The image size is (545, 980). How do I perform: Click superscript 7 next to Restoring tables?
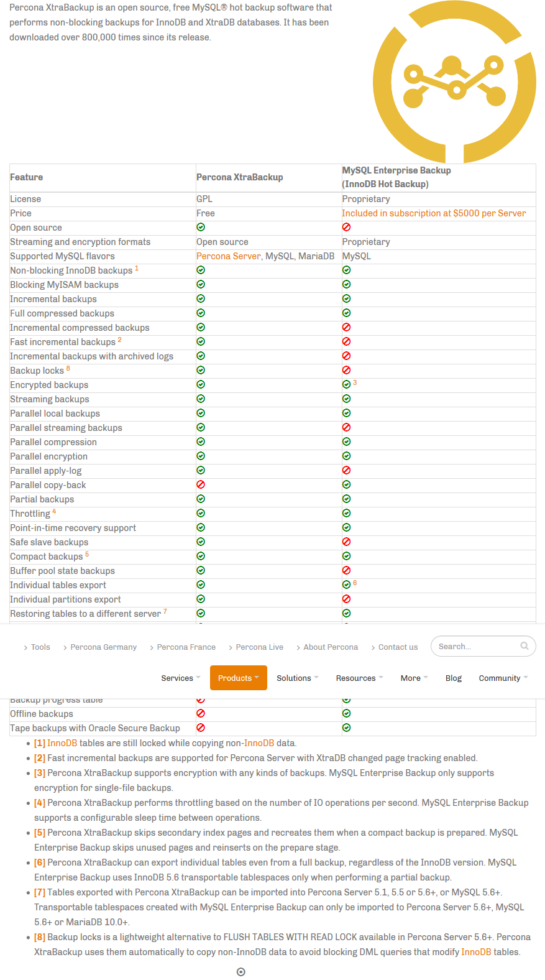click(x=165, y=612)
